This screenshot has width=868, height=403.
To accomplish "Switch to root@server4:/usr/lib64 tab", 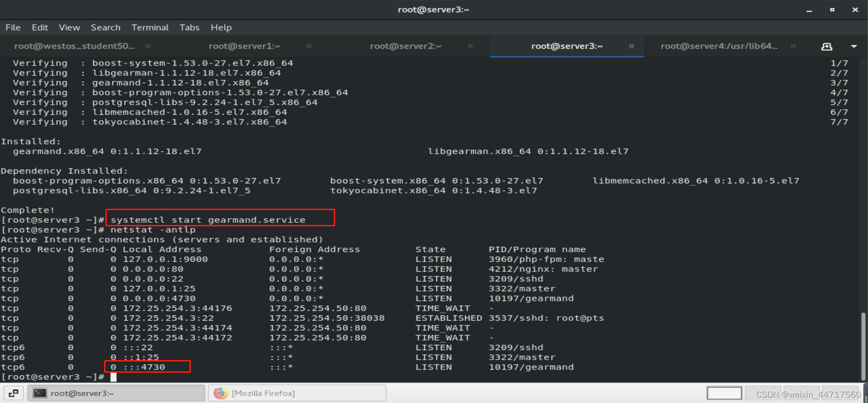I will [x=719, y=46].
